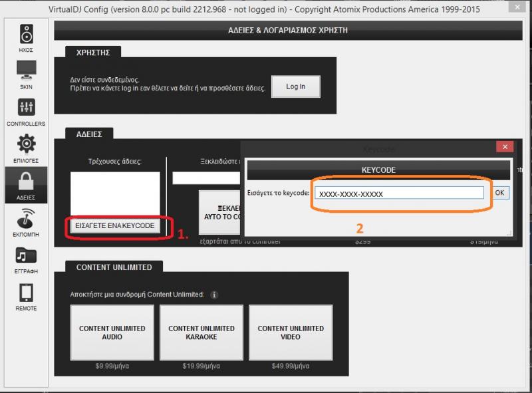Open the ΗΧΟΣ audio settings speaker icon

(x=26, y=34)
